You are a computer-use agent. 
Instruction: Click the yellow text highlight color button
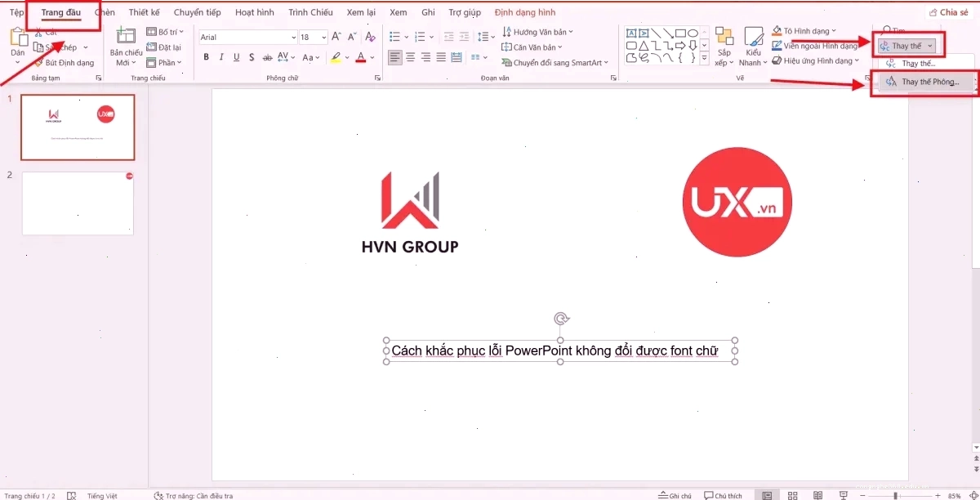335,57
